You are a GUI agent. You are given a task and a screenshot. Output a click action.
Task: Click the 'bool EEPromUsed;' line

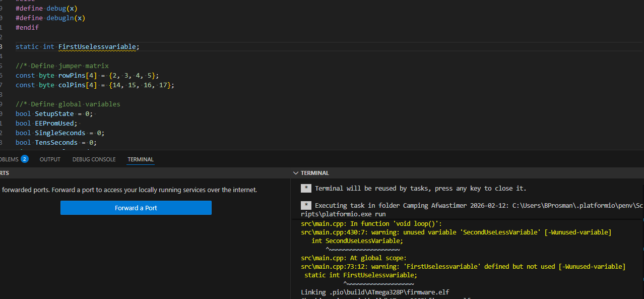click(x=47, y=123)
